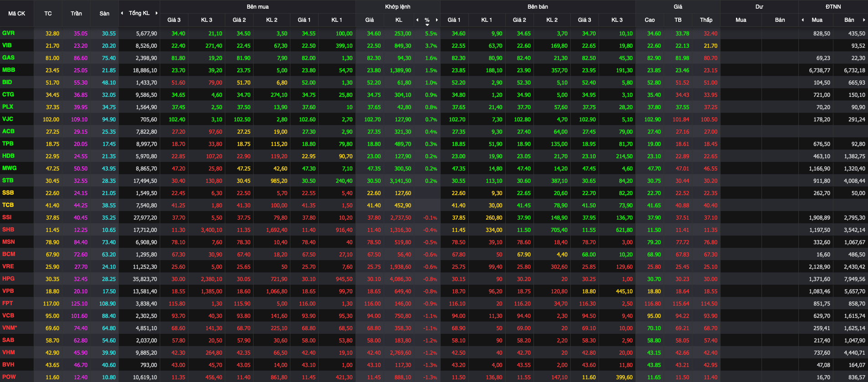Select the BID ticker
The image size is (868, 382).
coord(7,82)
